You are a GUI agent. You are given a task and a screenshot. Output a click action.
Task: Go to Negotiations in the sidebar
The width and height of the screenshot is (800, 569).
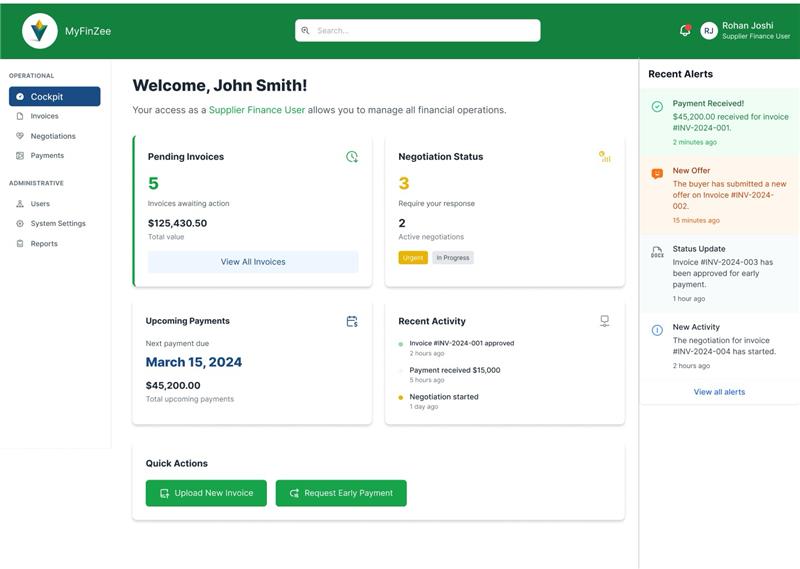coord(52,136)
